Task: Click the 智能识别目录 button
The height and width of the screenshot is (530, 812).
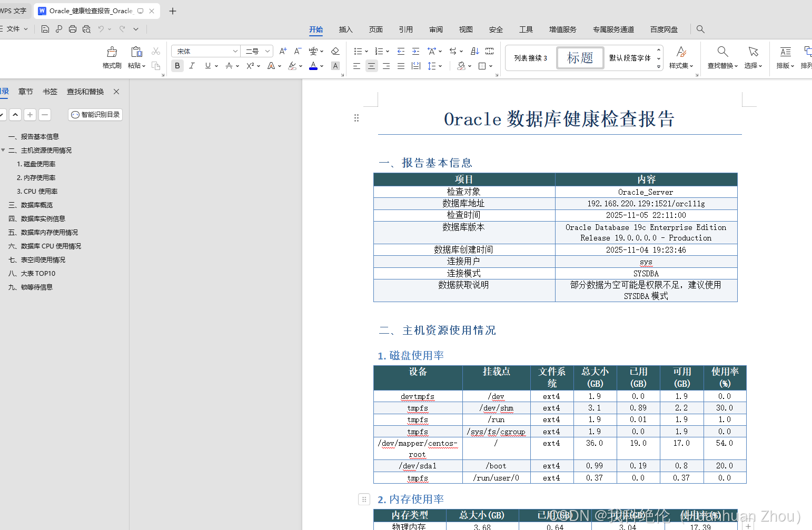Action: click(95, 114)
